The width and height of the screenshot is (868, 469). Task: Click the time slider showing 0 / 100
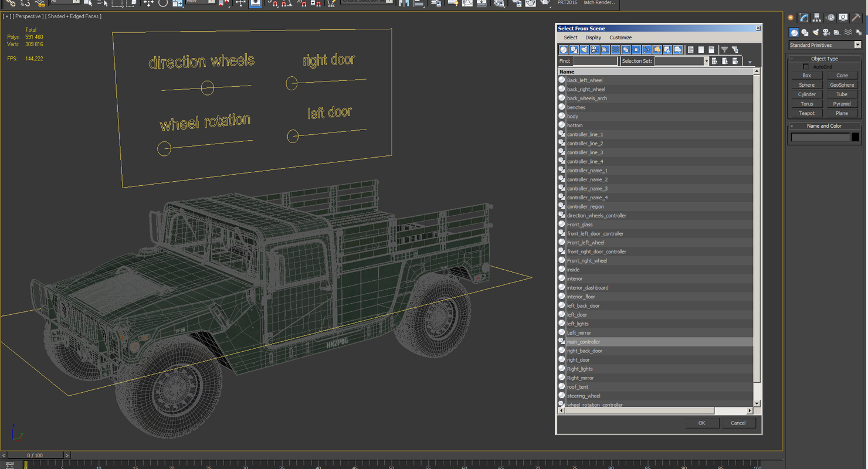click(35, 456)
